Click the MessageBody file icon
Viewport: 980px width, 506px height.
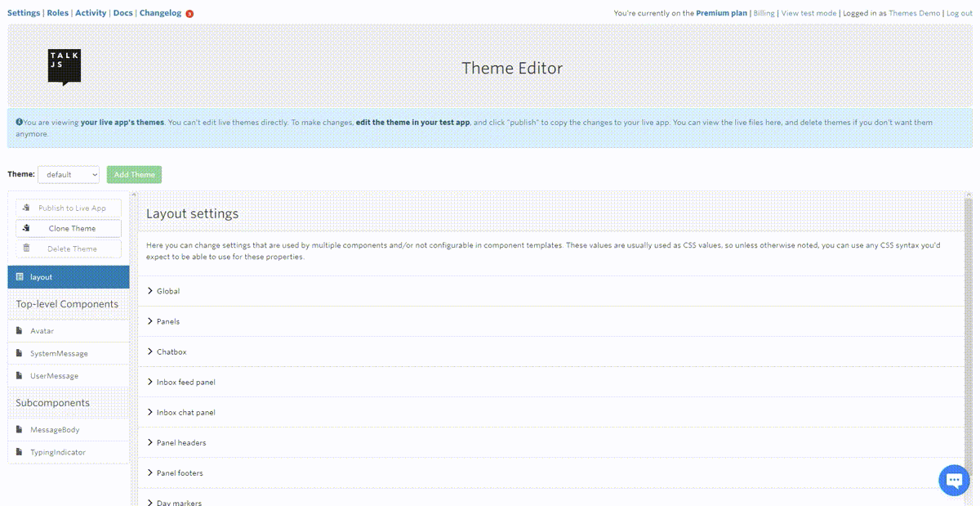click(20, 429)
